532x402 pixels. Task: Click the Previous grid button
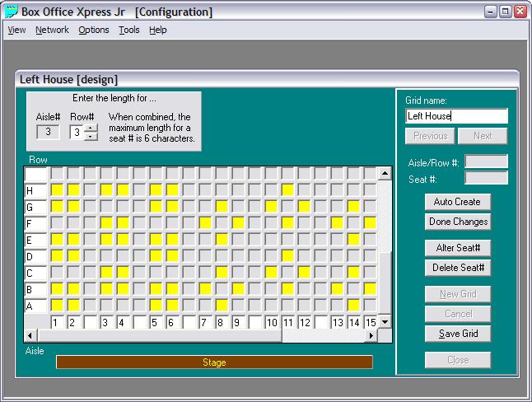pyautogui.click(x=430, y=136)
